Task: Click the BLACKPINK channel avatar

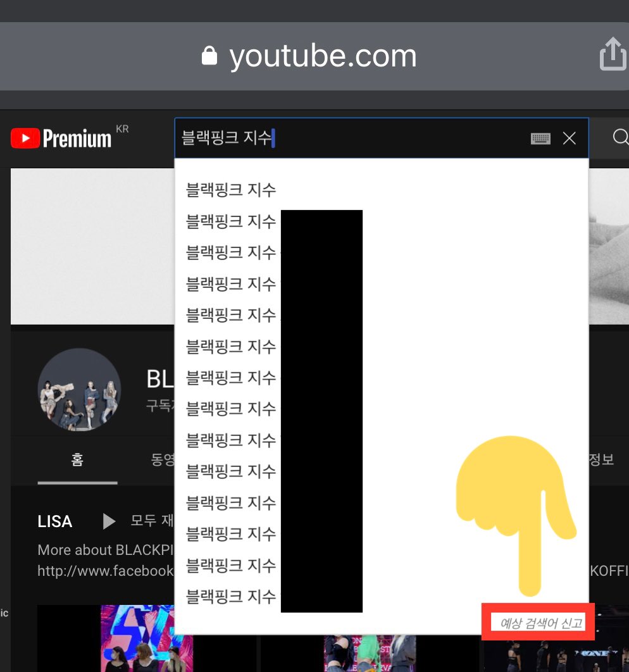Action: [x=79, y=390]
